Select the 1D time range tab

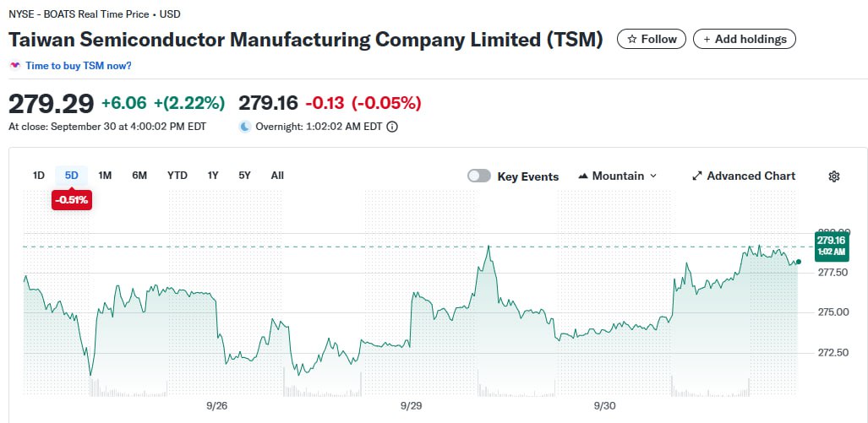(x=38, y=176)
